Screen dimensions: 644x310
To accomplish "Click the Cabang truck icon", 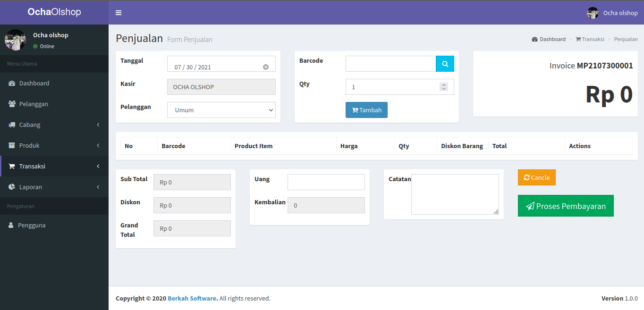I will pyautogui.click(x=12, y=125).
